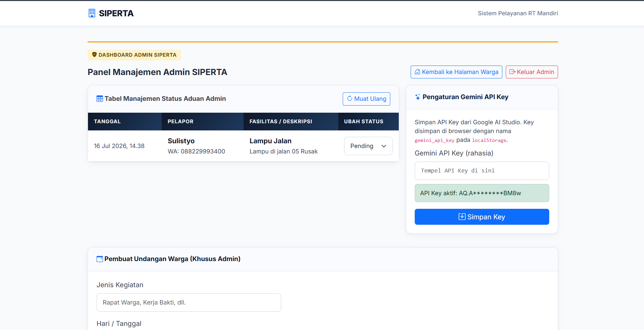Click description Lampu di jalan 05 Rusak
The image size is (644, 330).
pos(284,151)
